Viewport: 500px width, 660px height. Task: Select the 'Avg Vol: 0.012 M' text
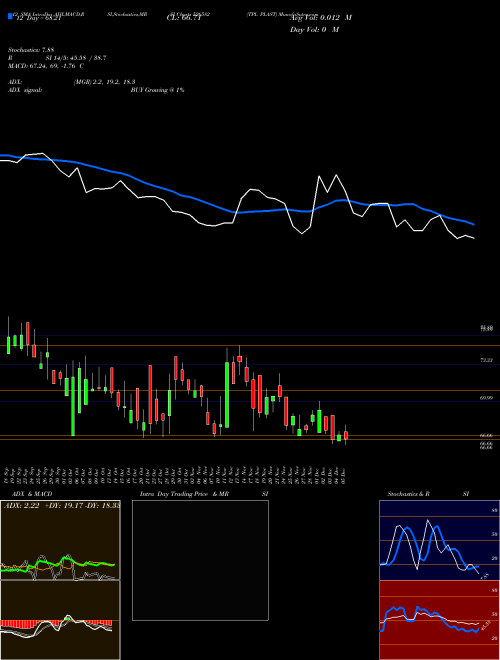tap(321, 18)
